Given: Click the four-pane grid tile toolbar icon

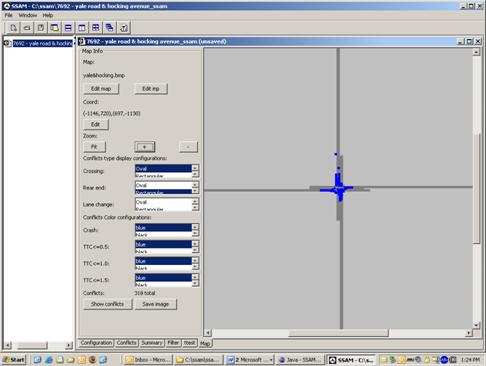Looking at the screenshot, I should [x=96, y=28].
